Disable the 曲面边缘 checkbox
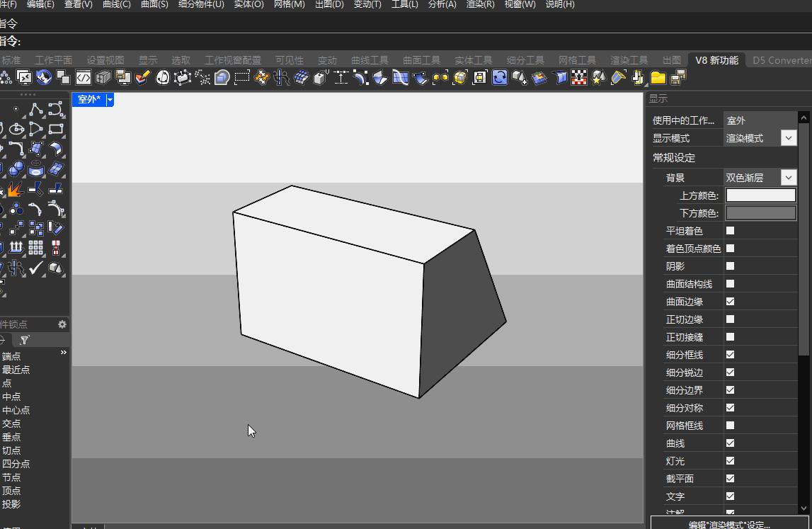The width and height of the screenshot is (812, 529). (730, 302)
